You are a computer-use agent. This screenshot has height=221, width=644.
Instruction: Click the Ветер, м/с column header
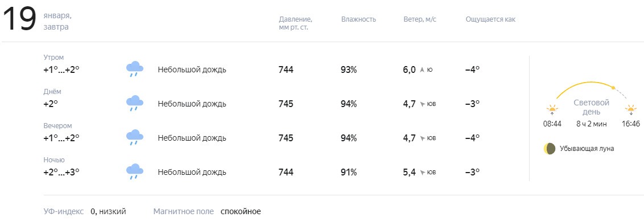click(420, 19)
